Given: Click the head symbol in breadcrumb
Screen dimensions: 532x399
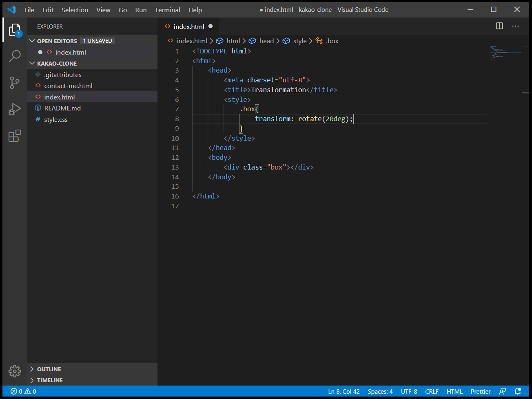Looking at the screenshot, I should (x=262, y=41).
